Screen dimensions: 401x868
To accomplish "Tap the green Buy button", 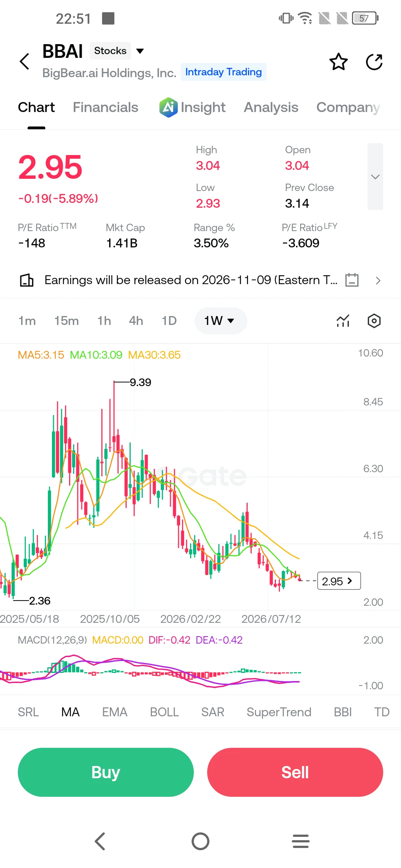I will (106, 772).
